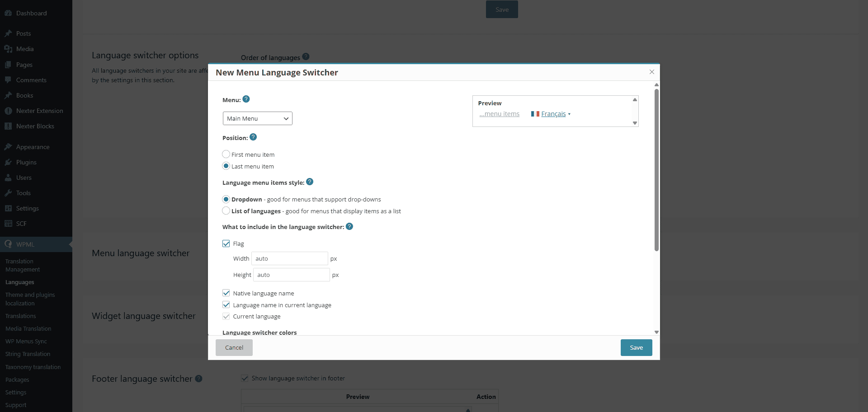Select the Books icon in the sidebar

(x=8, y=95)
